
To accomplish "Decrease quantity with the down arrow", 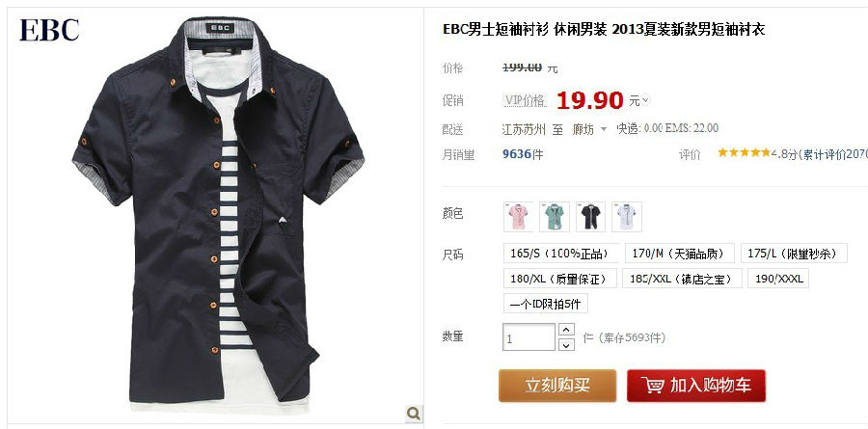I will pos(566,345).
